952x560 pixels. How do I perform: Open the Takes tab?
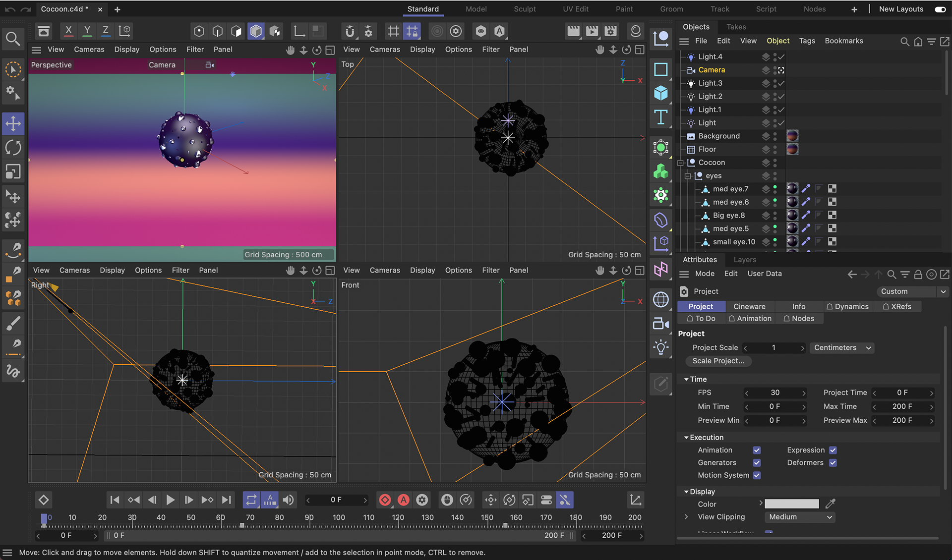(736, 27)
